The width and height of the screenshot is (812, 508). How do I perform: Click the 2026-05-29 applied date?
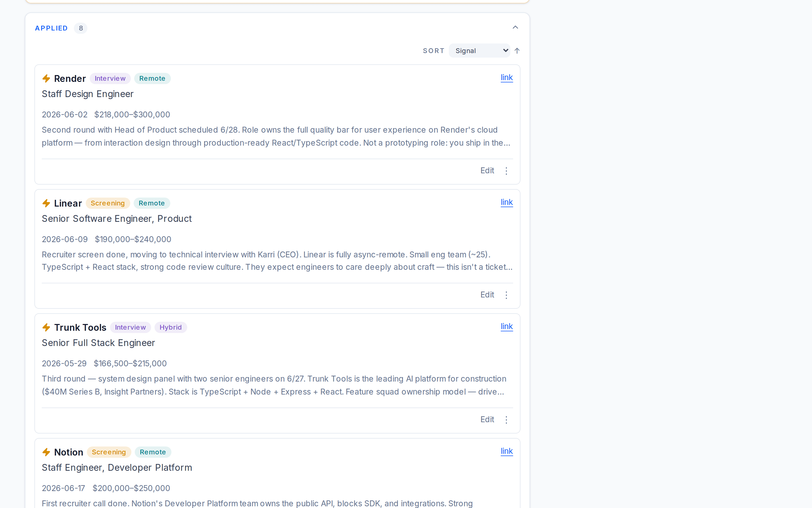click(64, 364)
